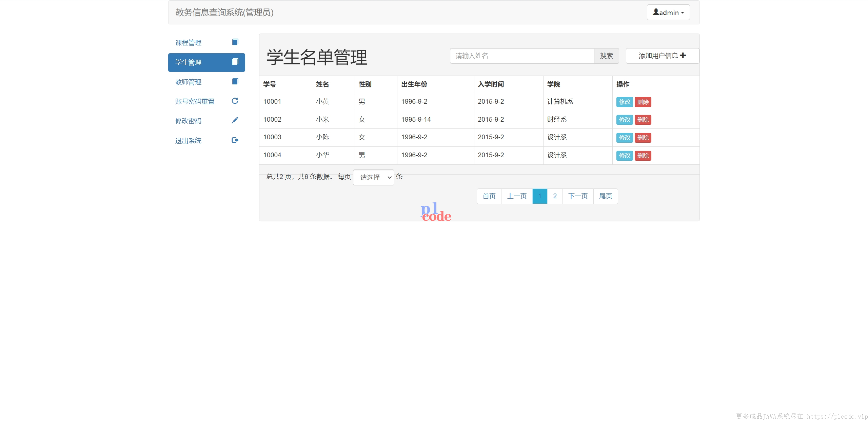Delete student 10003 小陈

[x=643, y=138]
